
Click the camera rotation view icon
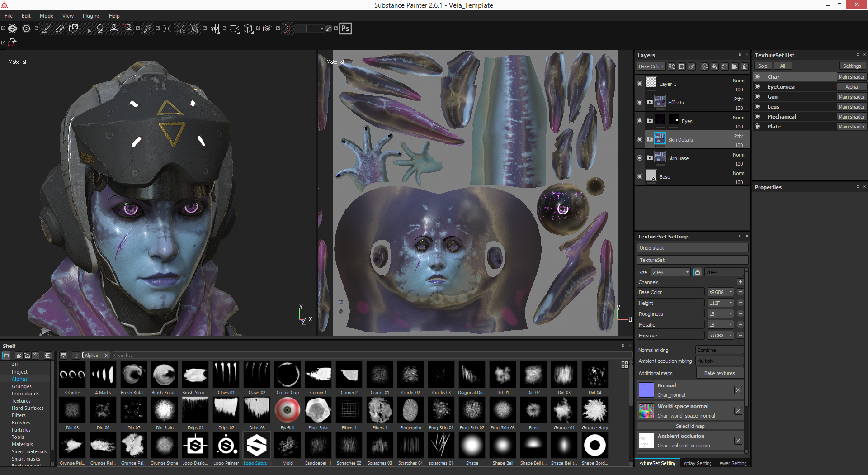point(234,28)
